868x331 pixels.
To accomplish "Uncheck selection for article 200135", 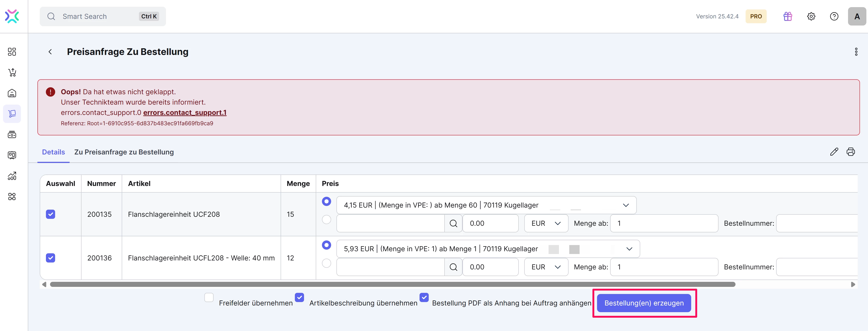I will (x=51, y=214).
